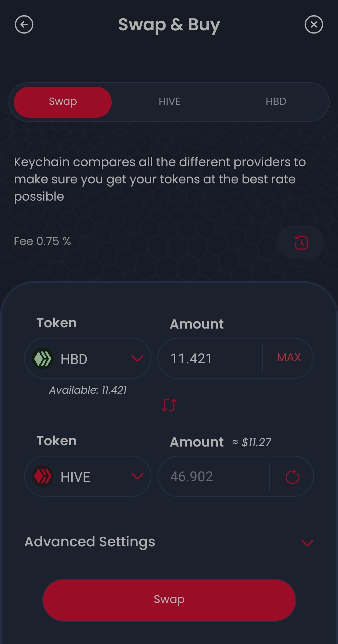Click the Advanced Settings label
This screenshot has height=644, width=338.
coord(90,542)
